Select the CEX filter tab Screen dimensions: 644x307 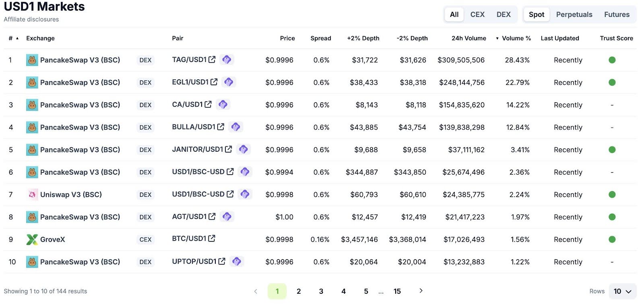pyautogui.click(x=477, y=14)
